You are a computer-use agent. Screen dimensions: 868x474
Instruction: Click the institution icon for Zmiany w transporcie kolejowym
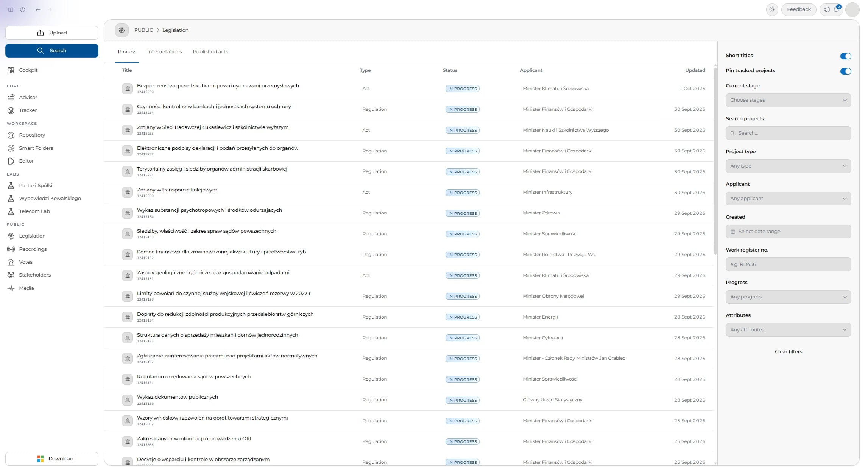click(x=128, y=193)
